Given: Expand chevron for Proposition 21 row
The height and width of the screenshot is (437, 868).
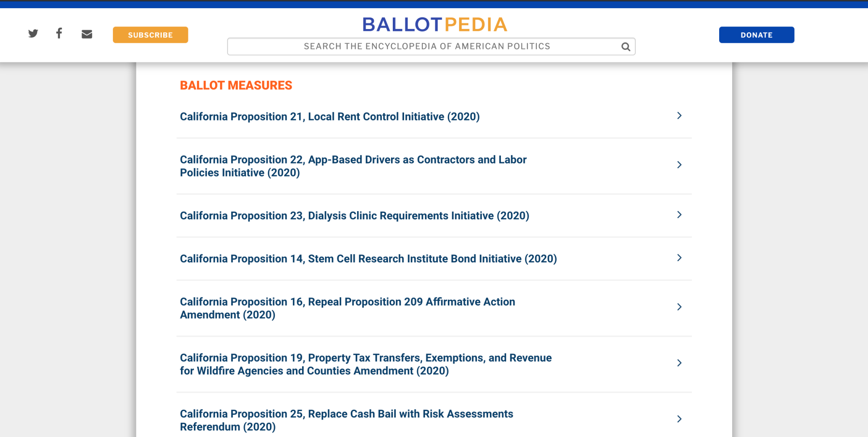Looking at the screenshot, I should 679,116.
